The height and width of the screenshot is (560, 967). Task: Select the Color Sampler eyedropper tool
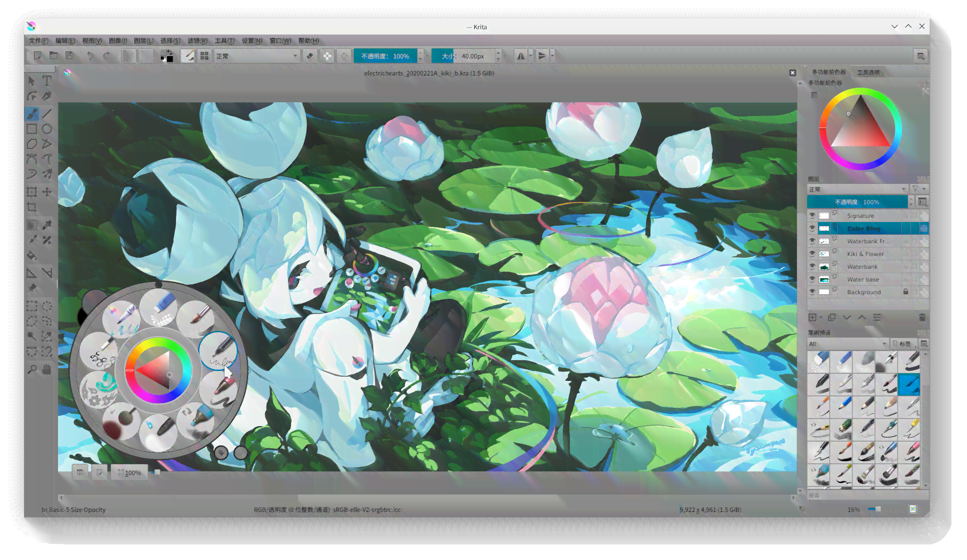click(47, 225)
